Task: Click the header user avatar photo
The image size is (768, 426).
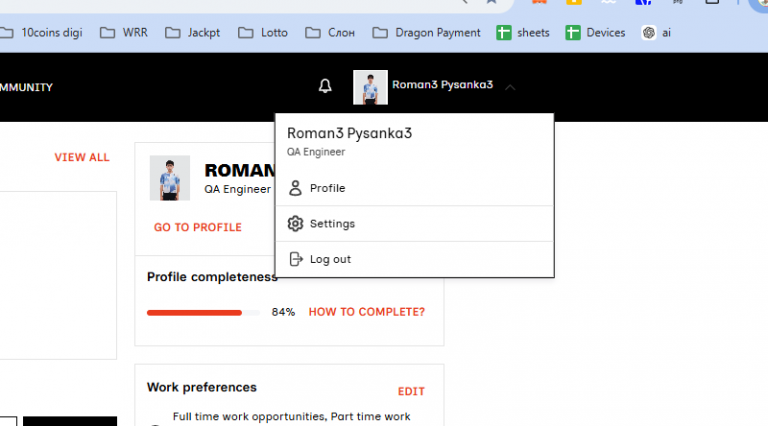Action: 370,87
